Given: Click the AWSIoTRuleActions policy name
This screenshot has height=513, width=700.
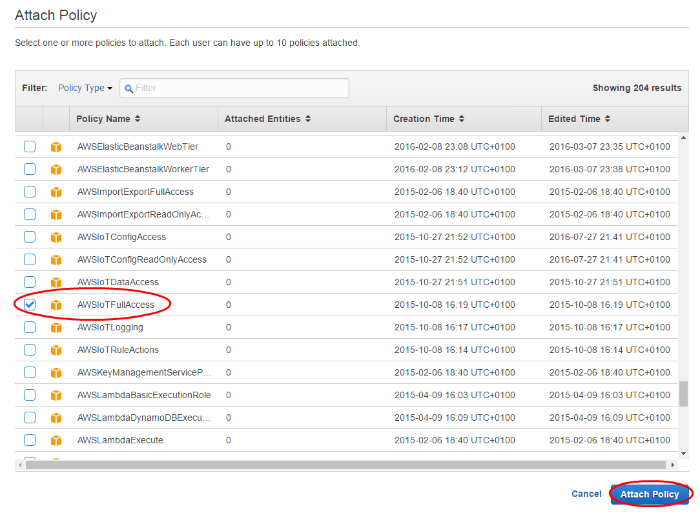Looking at the screenshot, I should 118,350.
